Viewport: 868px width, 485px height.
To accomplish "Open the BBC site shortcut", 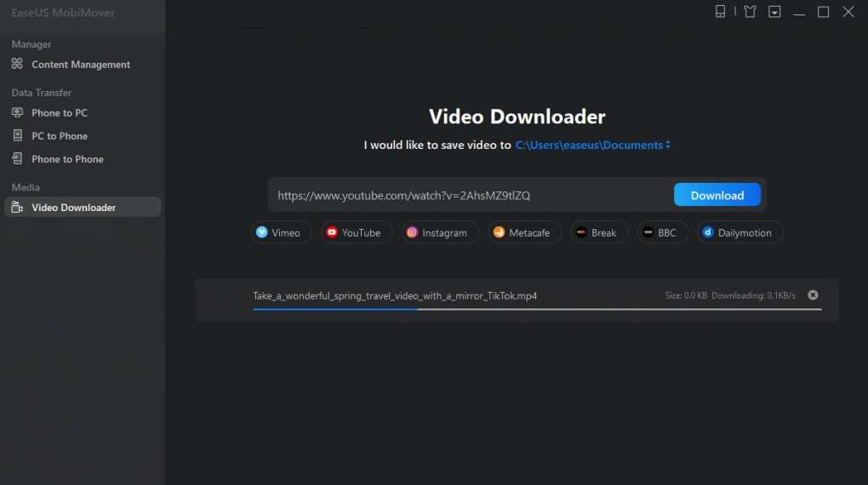I will (663, 232).
